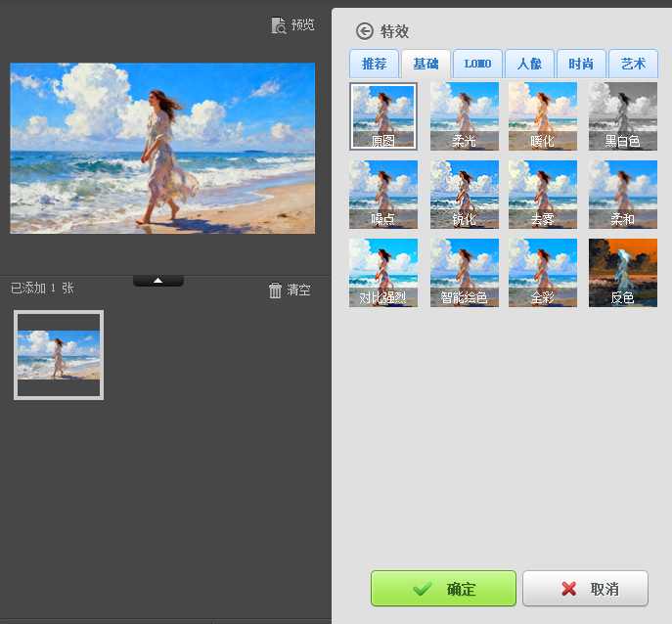The image size is (672, 624).
Task: Select the added beach image thumbnail
Action: (59, 354)
